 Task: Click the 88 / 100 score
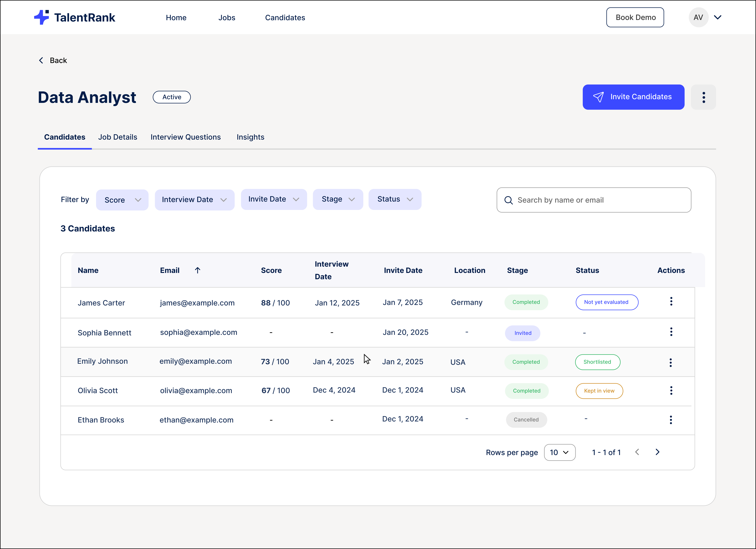(275, 303)
